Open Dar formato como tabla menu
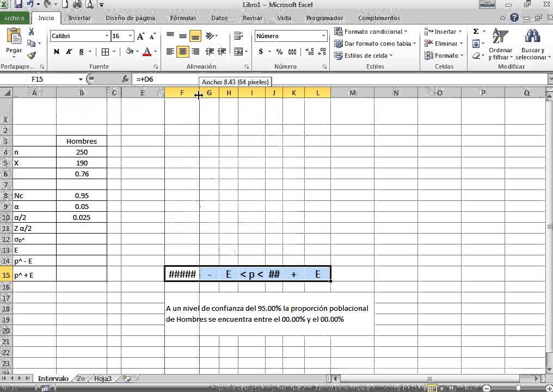553x392 pixels. click(375, 44)
